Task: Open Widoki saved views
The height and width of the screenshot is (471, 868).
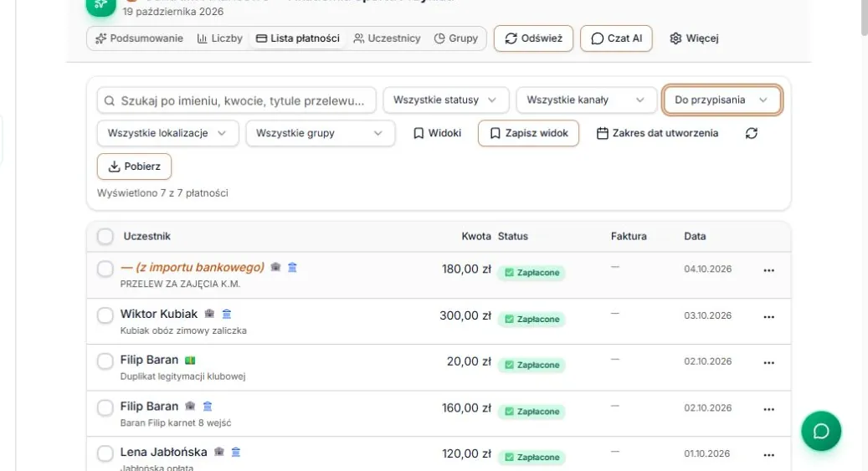Action: click(x=437, y=133)
